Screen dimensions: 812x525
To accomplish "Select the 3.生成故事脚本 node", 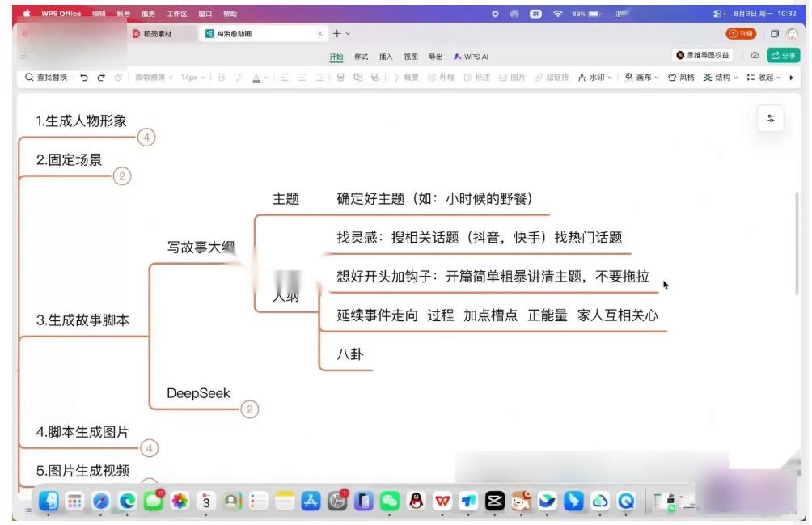I will [82, 320].
